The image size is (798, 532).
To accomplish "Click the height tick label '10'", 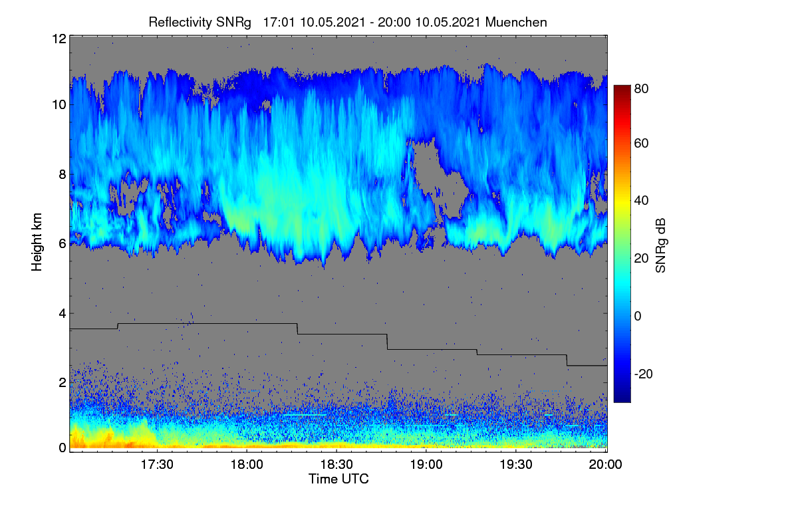I will 58,104.
